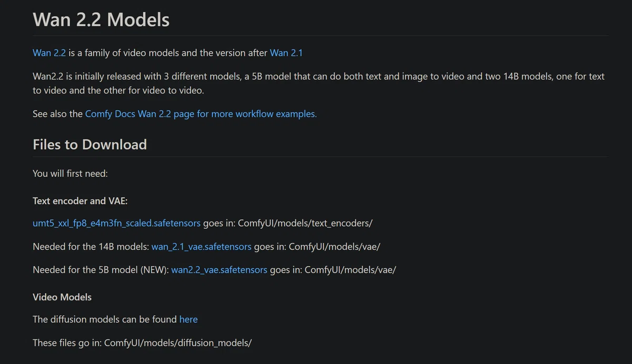The width and height of the screenshot is (632, 364).
Task: Click the 'Needed for the 14B models:' text
Action: (x=91, y=247)
